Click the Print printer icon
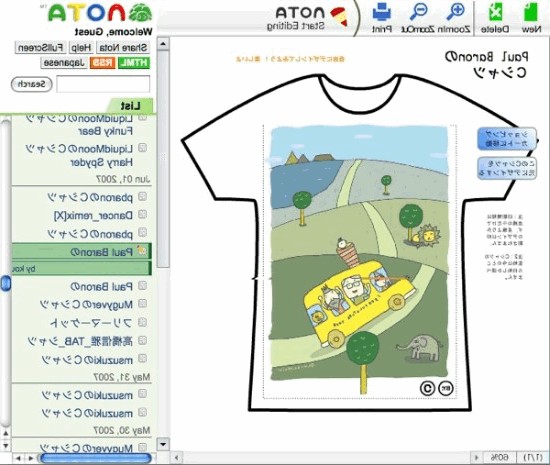Screen dimensions: 550x465 pyautogui.click(x=382, y=12)
